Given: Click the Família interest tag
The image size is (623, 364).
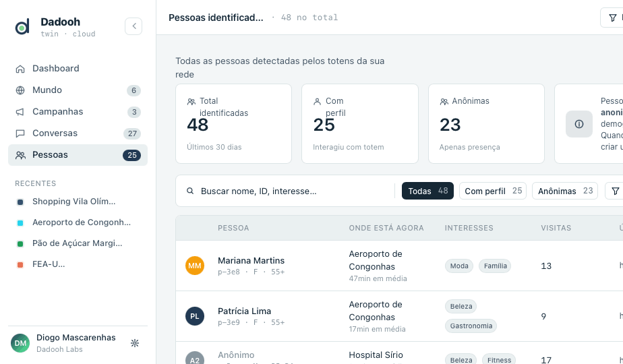Looking at the screenshot, I should [495, 266].
